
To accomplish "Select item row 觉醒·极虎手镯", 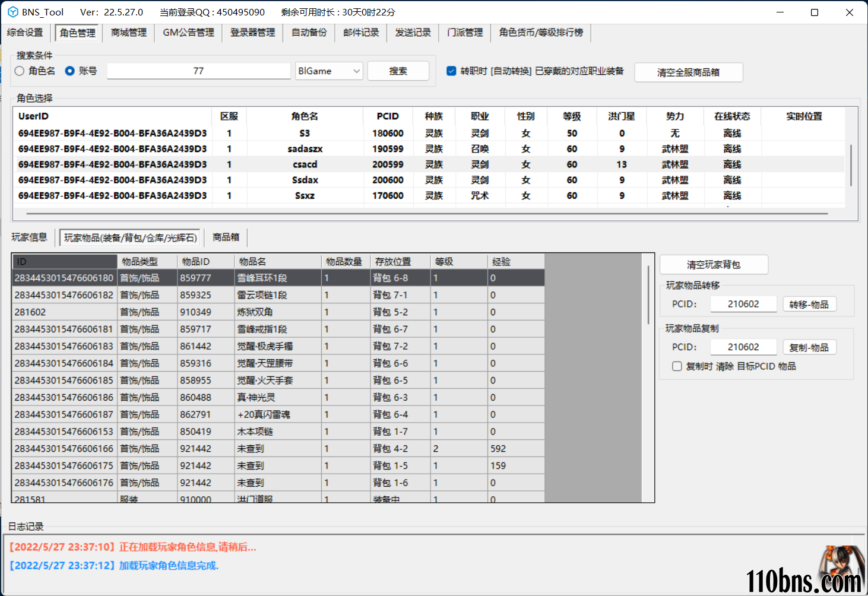I will [x=278, y=346].
